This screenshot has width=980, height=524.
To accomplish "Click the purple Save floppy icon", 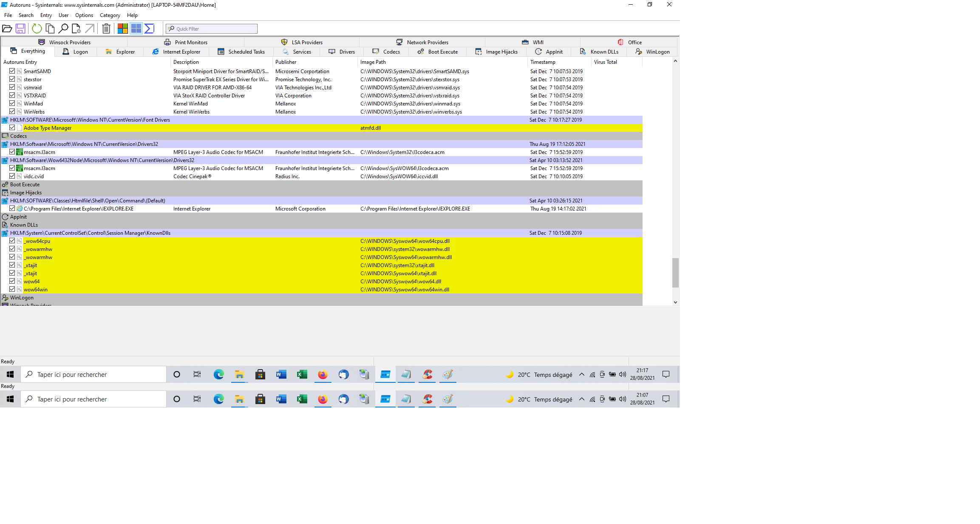I will coord(20,28).
